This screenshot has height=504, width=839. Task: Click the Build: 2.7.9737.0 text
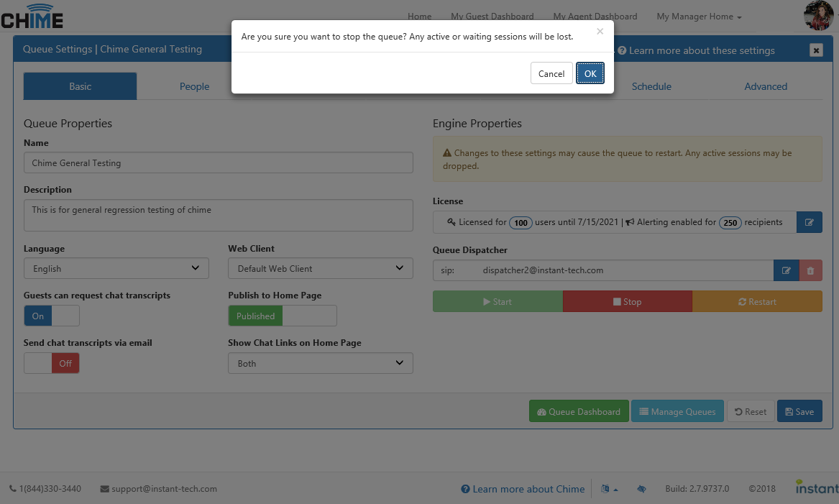[x=697, y=488]
